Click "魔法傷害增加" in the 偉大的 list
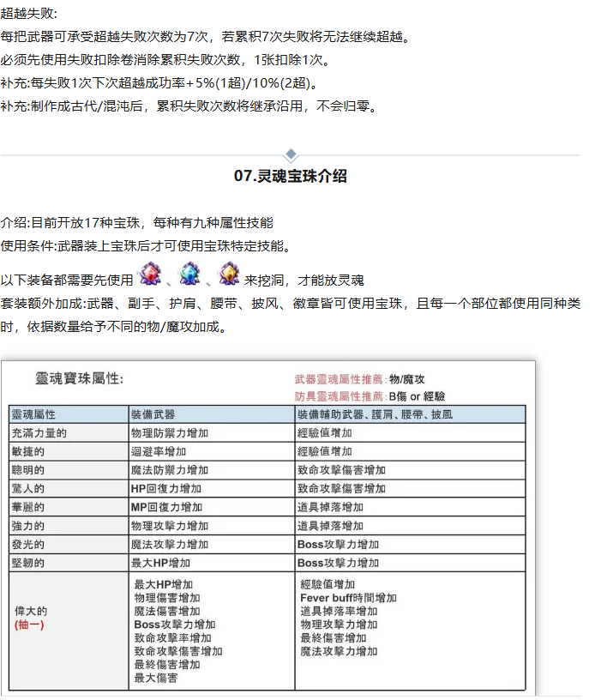Image resolution: width=613 pixels, height=700 pixels. pos(167,611)
